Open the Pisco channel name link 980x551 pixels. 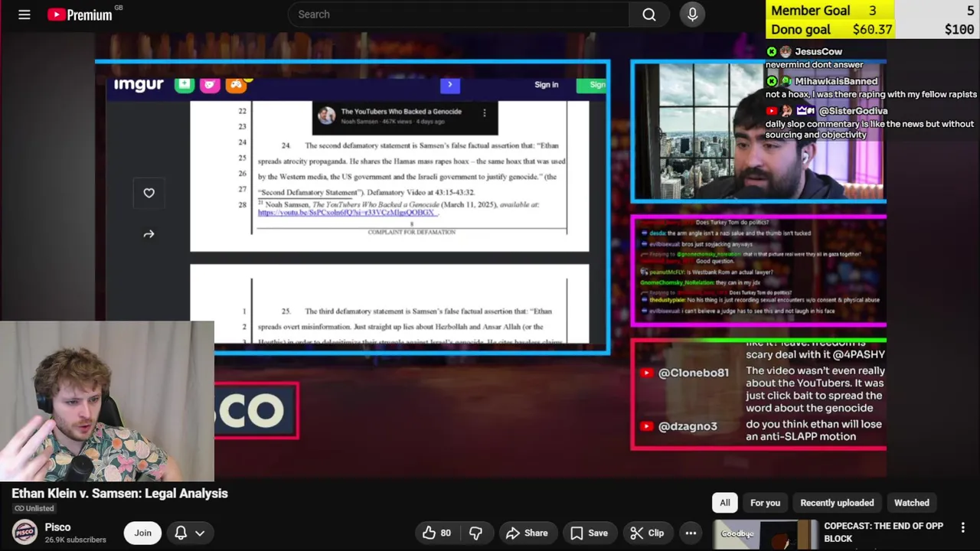click(57, 527)
